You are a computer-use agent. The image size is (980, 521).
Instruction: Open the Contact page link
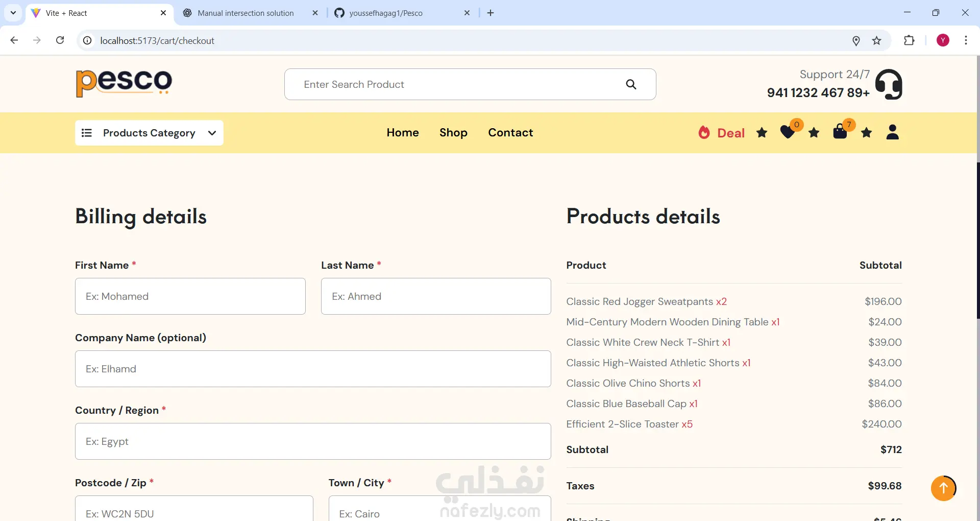pyautogui.click(x=510, y=132)
